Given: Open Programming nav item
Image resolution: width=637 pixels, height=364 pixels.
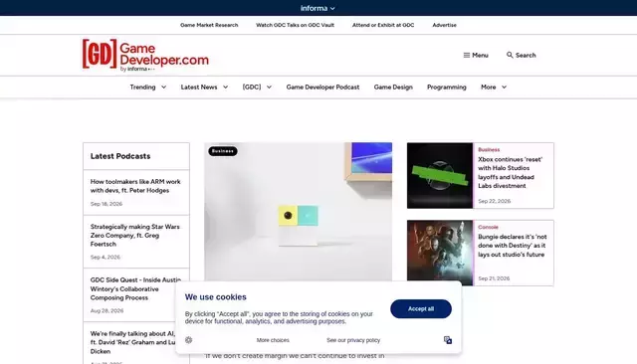Looking at the screenshot, I should 447,87.
